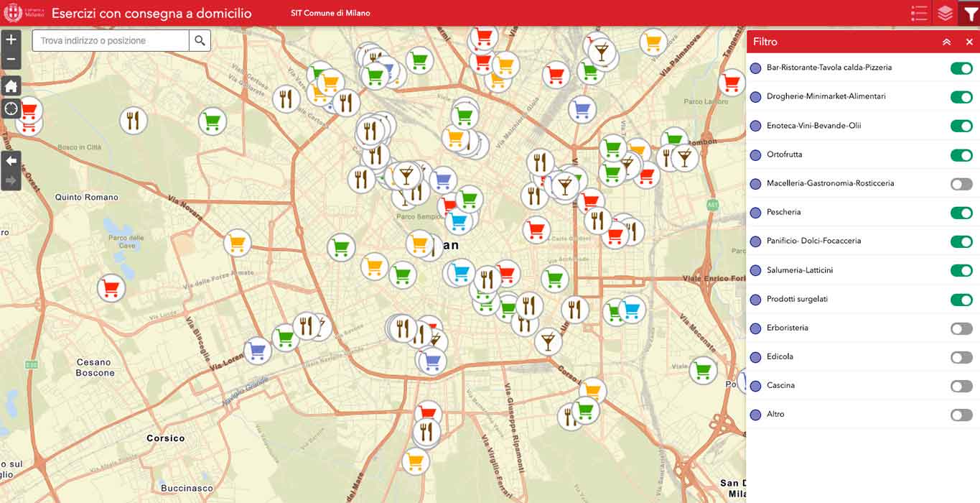The height and width of the screenshot is (503, 980).
Task: Disable Panificio-Dolci-Focacceria filter
Action: [x=961, y=241]
